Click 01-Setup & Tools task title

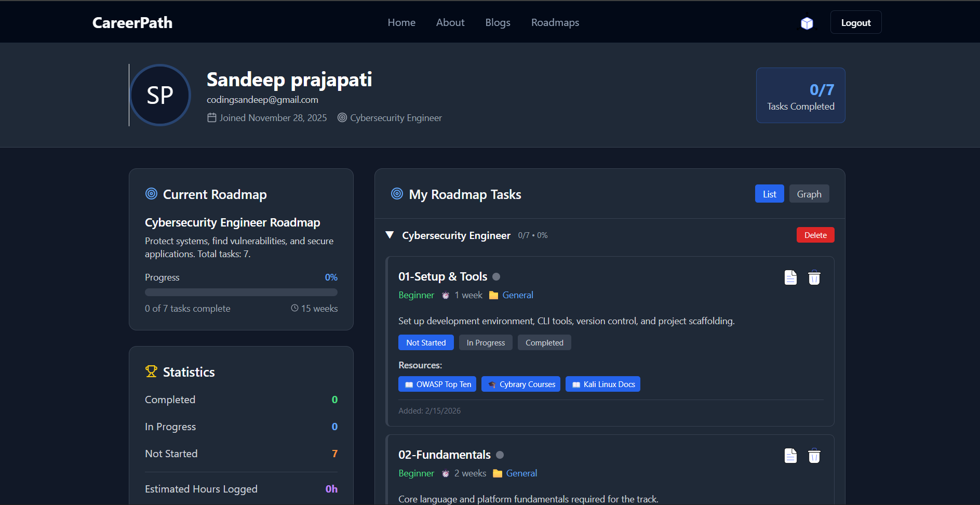[x=442, y=276]
